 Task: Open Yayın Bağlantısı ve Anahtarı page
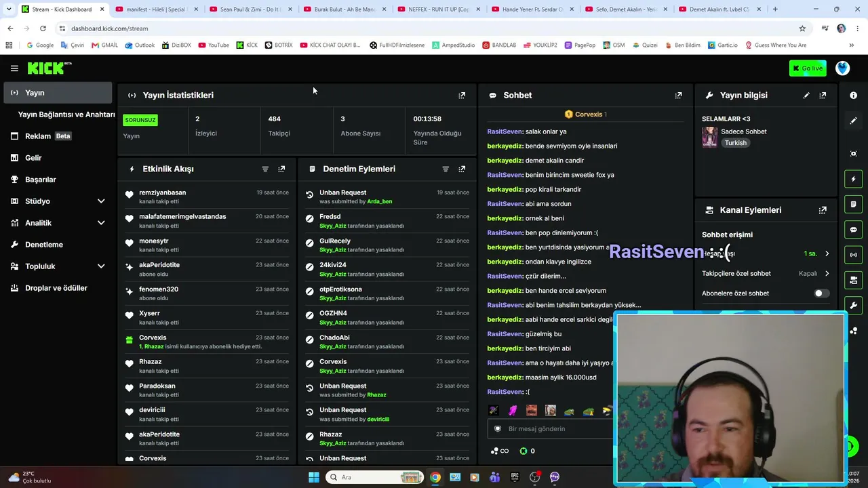pos(66,115)
